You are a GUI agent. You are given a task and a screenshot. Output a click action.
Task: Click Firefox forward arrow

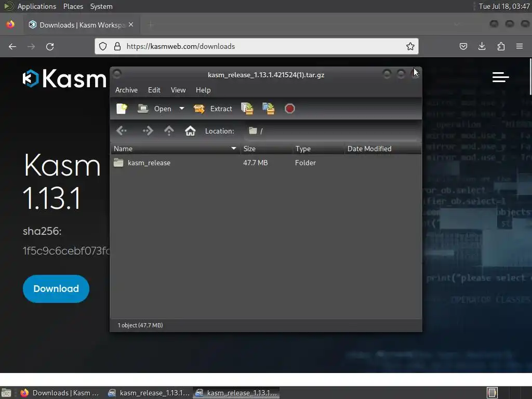[31, 46]
